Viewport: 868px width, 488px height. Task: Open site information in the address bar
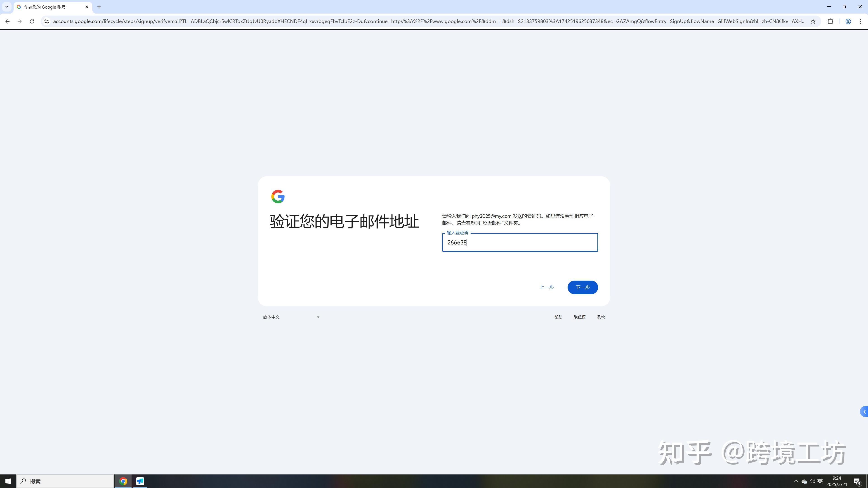coord(46,21)
